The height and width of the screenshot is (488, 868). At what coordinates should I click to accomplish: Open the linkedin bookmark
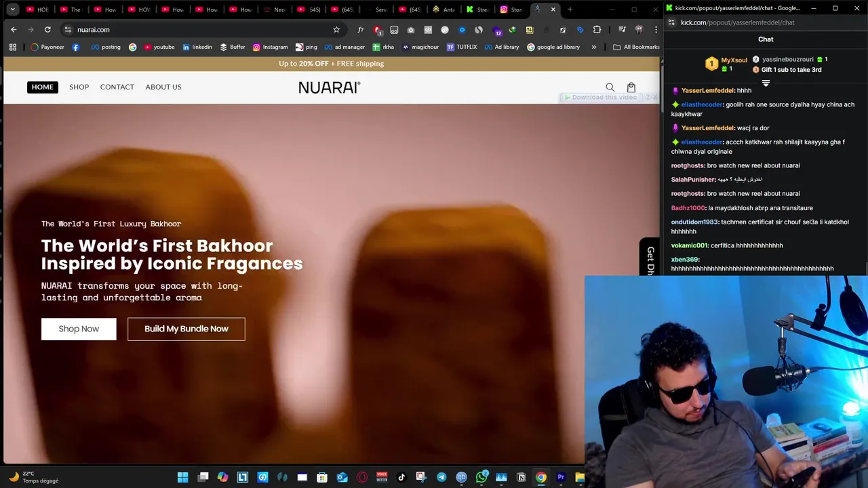197,47
